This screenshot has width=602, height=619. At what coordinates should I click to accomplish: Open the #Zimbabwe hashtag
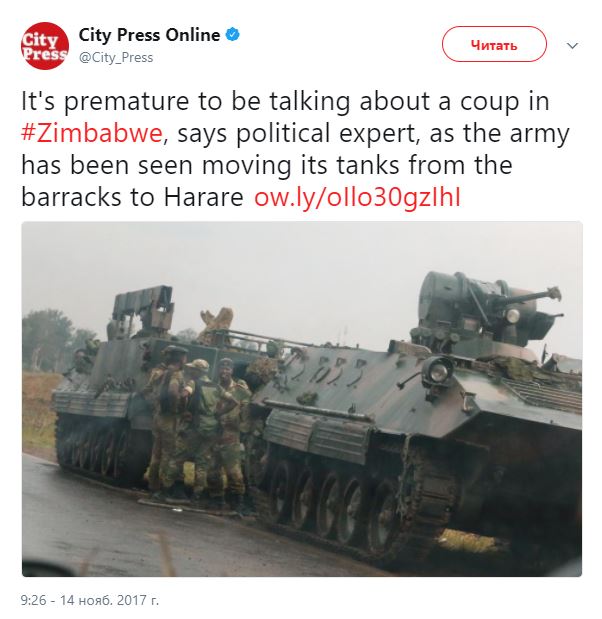[92, 133]
